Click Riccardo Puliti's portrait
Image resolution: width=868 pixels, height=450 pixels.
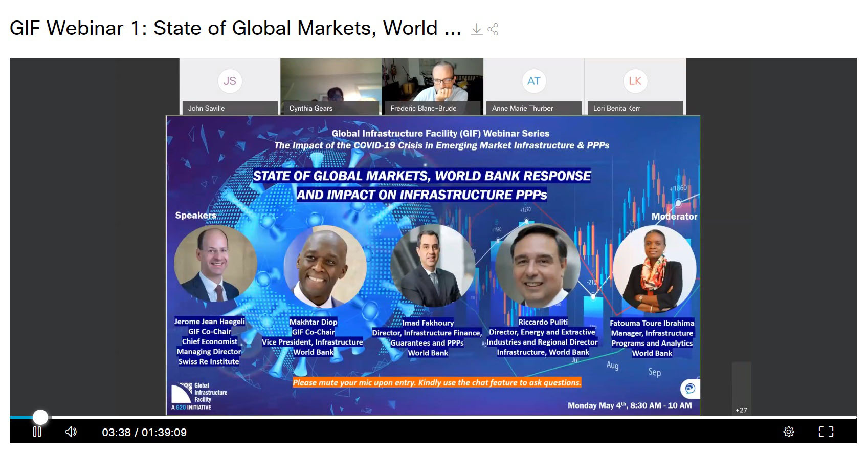point(538,266)
